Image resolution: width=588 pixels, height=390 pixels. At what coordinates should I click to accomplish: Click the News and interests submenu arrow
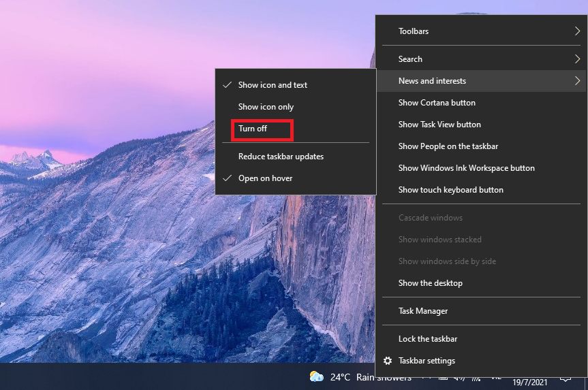(577, 81)
